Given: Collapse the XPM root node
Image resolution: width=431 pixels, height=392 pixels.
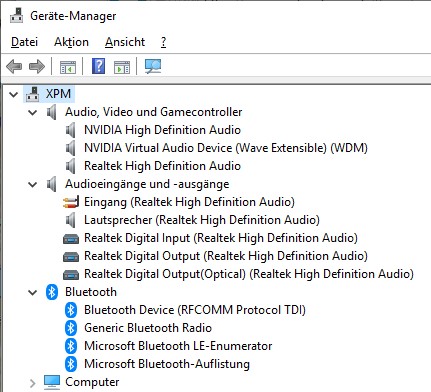Looking at the screenshot, I should coord(13,94).
